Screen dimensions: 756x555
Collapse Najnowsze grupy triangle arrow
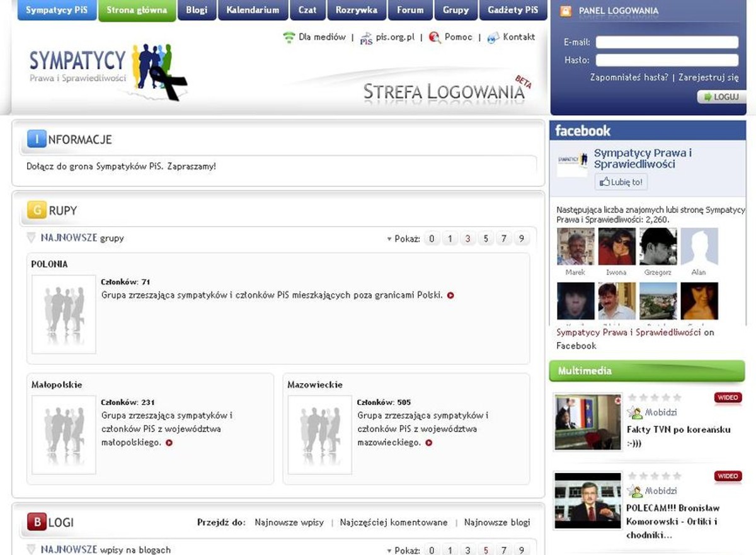point(31,237)
